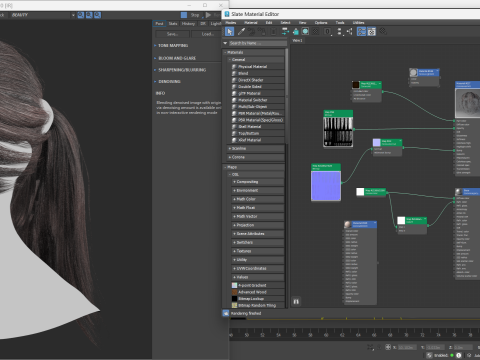480x360 pixels.
Task: Open the Modes menu in Slate editor
Action: [231, 23]
